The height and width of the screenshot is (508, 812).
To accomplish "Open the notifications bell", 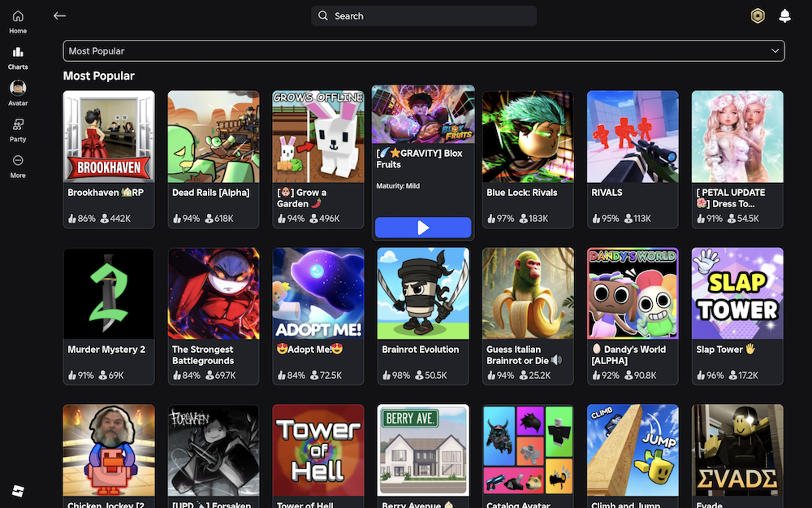I will tap(784, 15).
